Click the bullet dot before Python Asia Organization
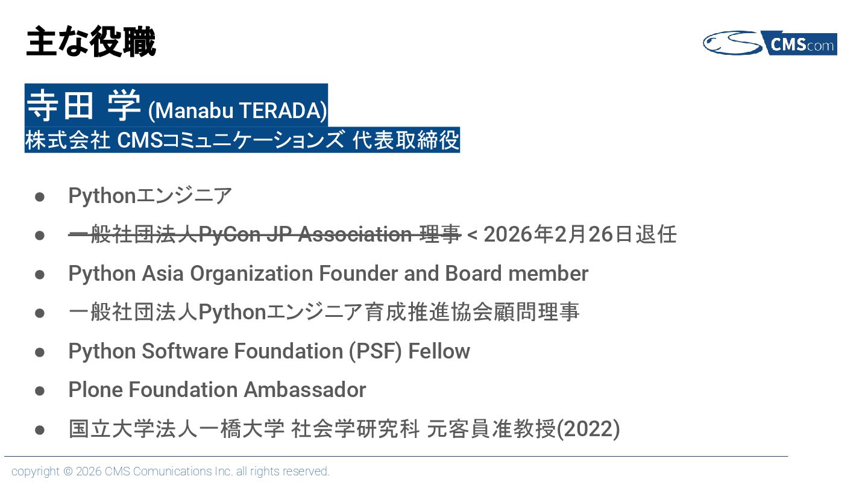This screenshot has height=488, width=868. pyautogui.click(x=40, y=274)
